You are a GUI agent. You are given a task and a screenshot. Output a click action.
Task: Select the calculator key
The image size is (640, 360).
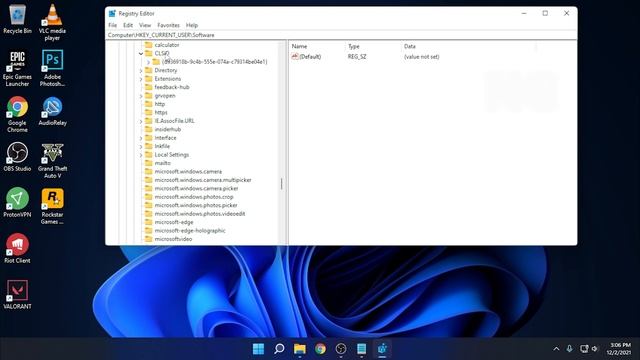(x=167, y=45)
